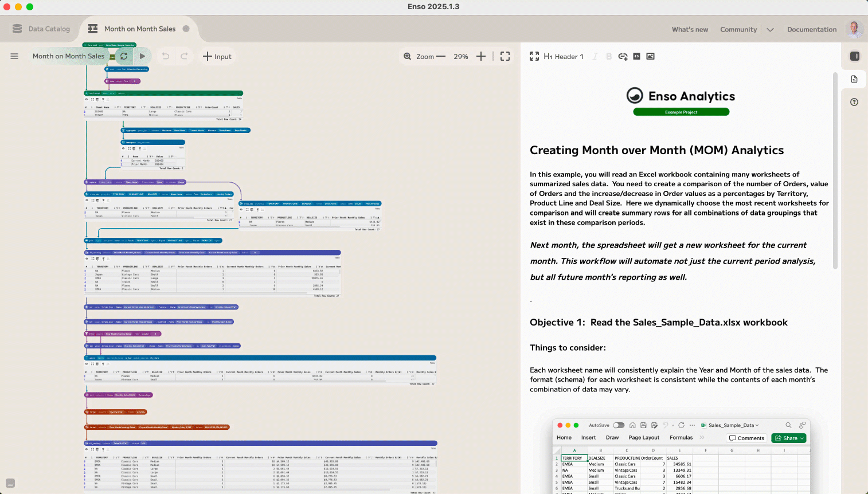
Task: Expand documentation panel to fullscreen
Action: pyautogui.click(x=534, y=56)
